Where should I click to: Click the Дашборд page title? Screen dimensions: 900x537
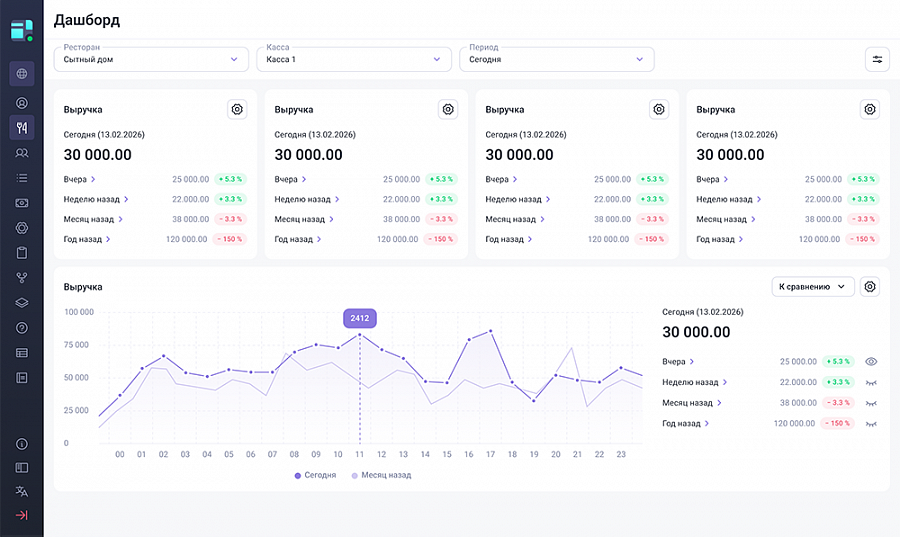[x=87, y=20]
